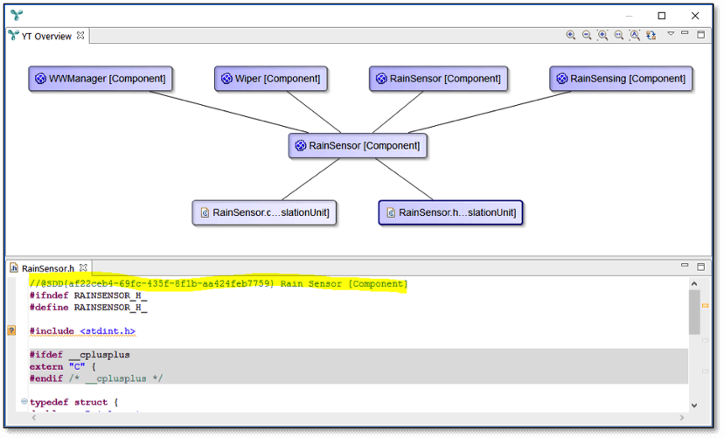Click the editor vertical scrollbar up arrow
The width and height of the screenshot is (724, 438).
click(x=694, y=284)
